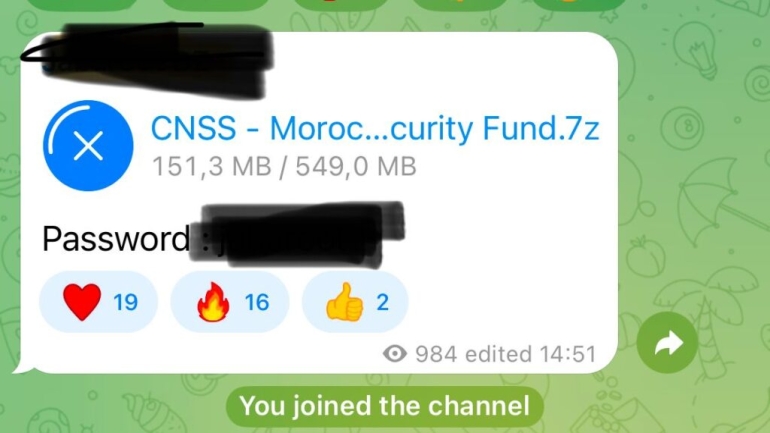
Task: Open the CNSS Security Fund.7z file link
Action: point(375,128)
